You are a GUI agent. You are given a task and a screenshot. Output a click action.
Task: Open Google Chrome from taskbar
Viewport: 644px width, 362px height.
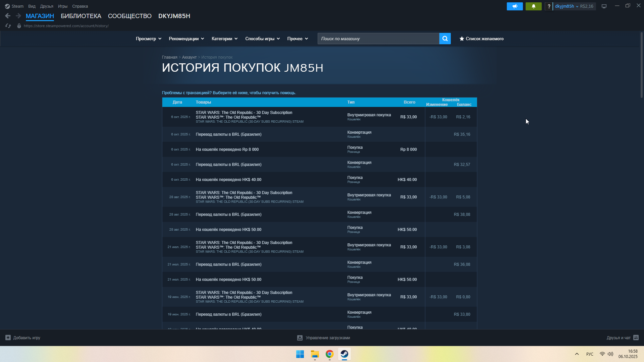(x=329, y=354)
